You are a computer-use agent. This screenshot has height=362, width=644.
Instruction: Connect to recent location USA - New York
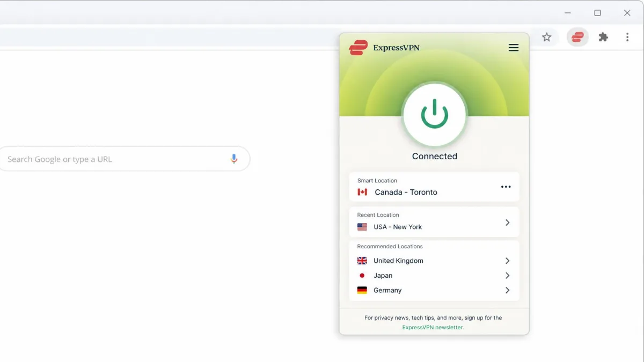pyautogui.click(x=434, y=221)
